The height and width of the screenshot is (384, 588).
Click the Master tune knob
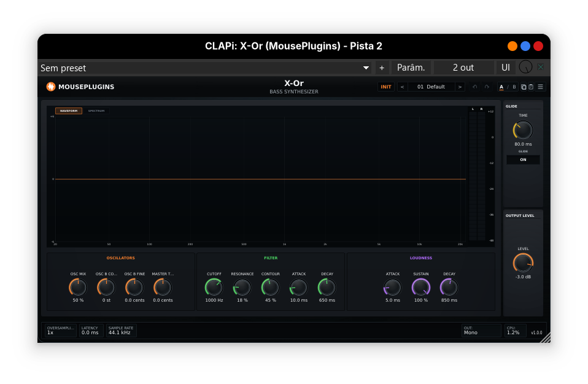click(163, 288)
